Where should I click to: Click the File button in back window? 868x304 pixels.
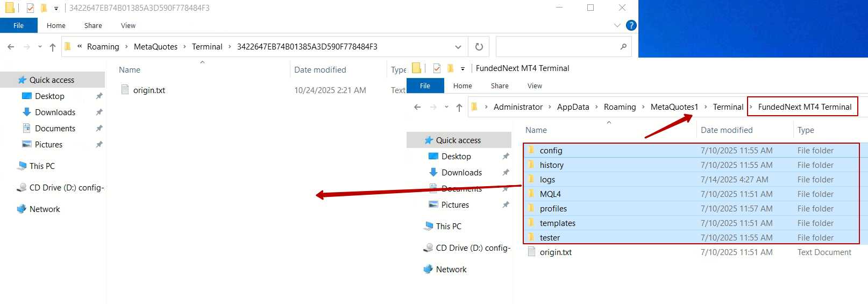click(x=18, y=26)
